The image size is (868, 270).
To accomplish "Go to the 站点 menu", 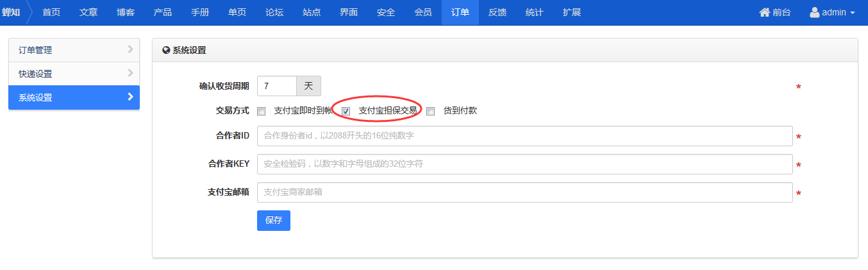I will 312,12.
